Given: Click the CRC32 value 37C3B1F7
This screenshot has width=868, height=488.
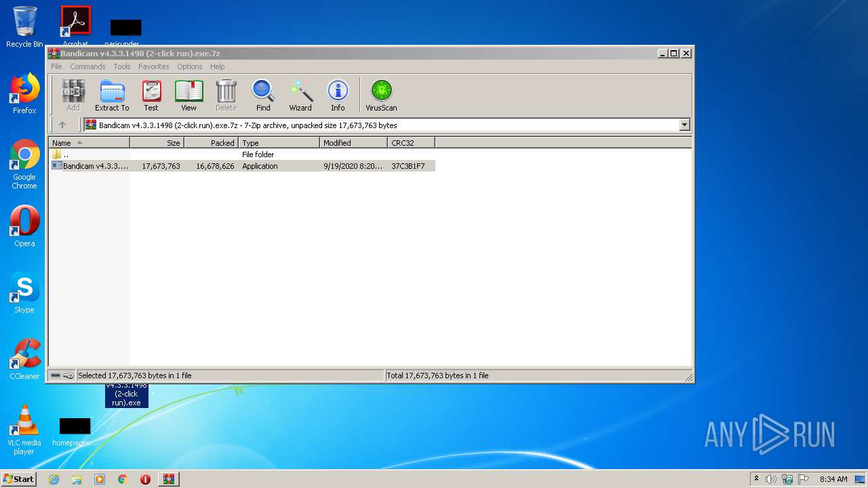Looking at the screenshot, I should tap(408, 166).
